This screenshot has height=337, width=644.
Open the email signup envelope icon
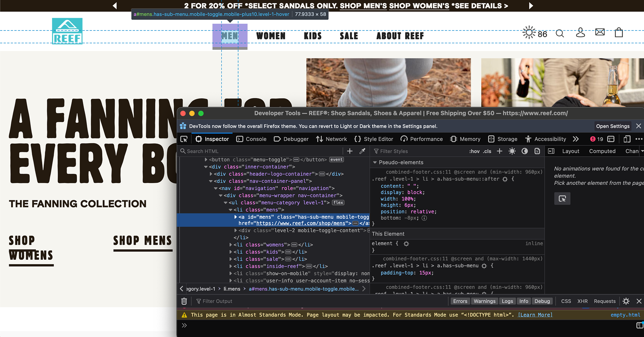point(600,32)
